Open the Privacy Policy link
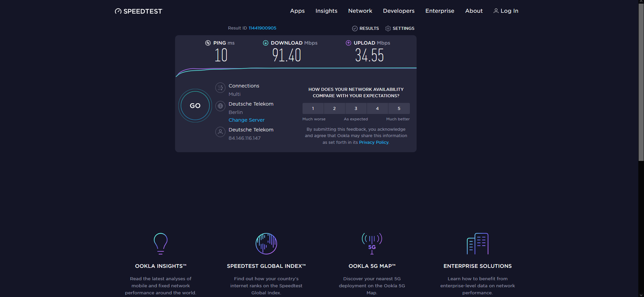This screenshot has width=644, height=297. tap(374, 142)
